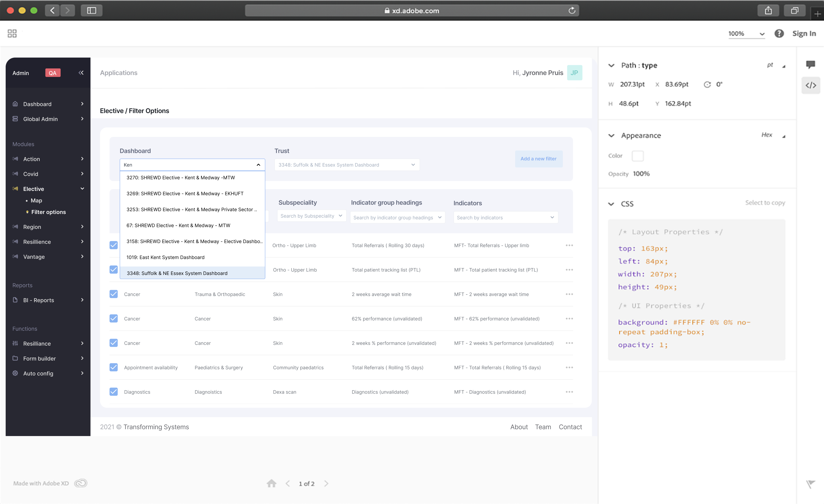Open the artboard grid view icon

coord(12,34)
